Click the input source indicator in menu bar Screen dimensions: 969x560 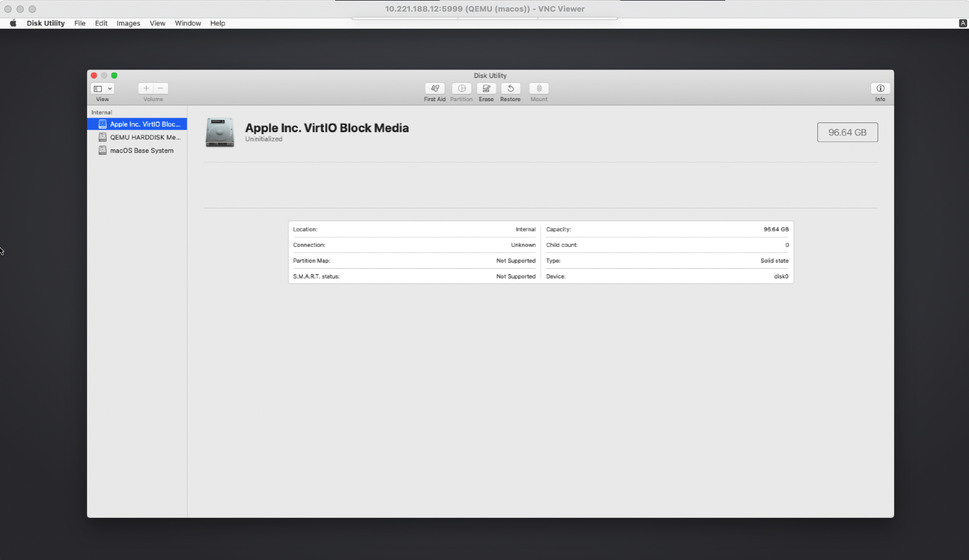coord(963,23)
